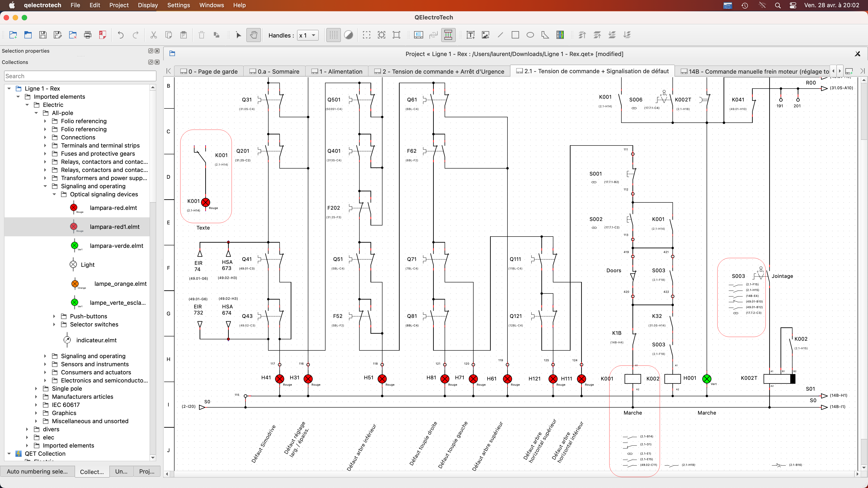
Task: Create a new project with toolbar icon
Action: click(13, 35)
